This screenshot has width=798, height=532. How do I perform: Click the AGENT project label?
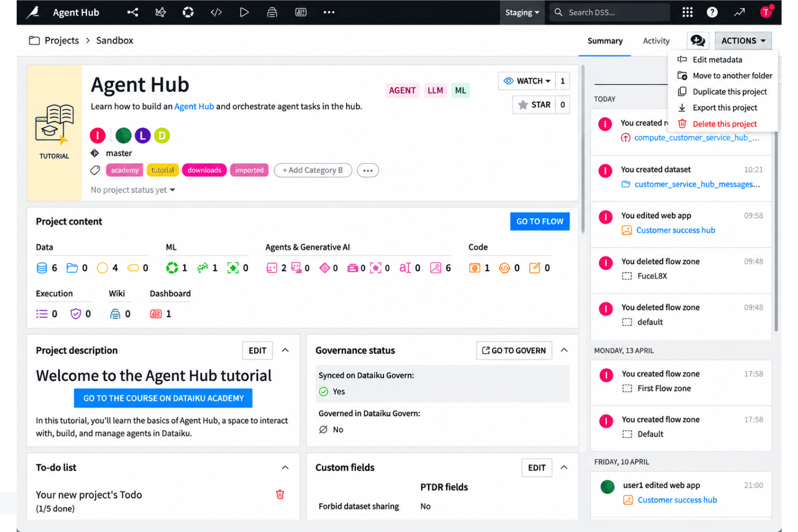point(402,91)
